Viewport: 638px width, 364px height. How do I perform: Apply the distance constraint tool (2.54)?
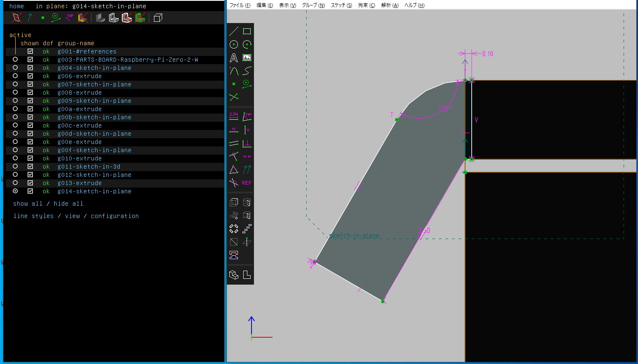234,117
